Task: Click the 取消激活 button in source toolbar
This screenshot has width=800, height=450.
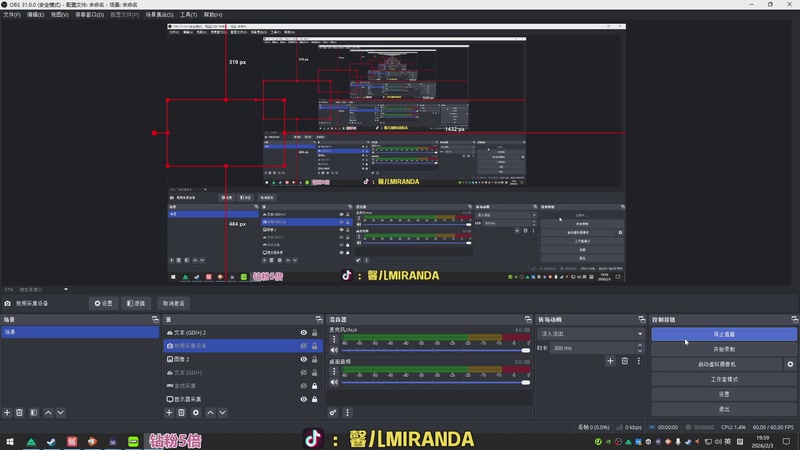Action: tap(173, 303)
